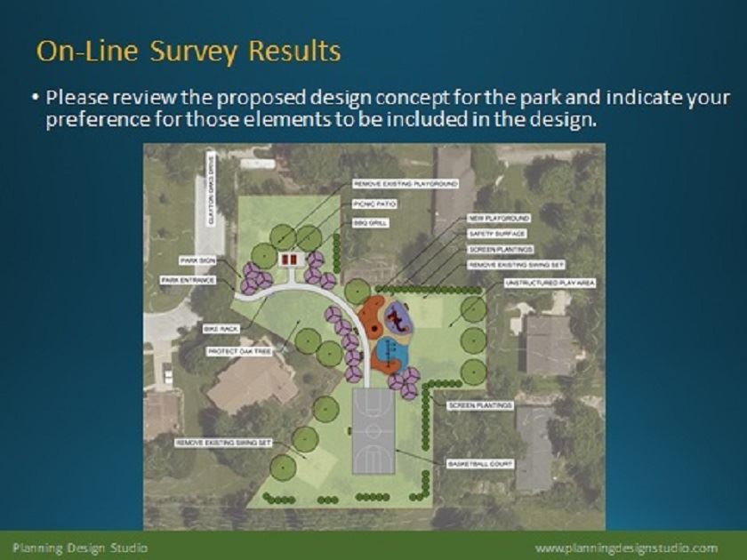Click the "On-Line Survey Results" slide title
The width and height of the screenshot is (747, 560).
[188, 51]
